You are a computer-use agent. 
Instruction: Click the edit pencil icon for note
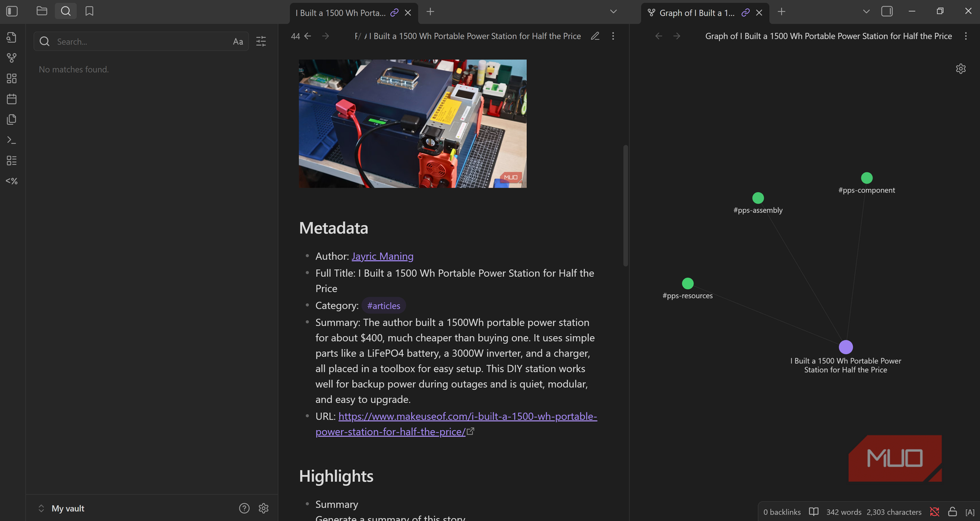(595, 36)
